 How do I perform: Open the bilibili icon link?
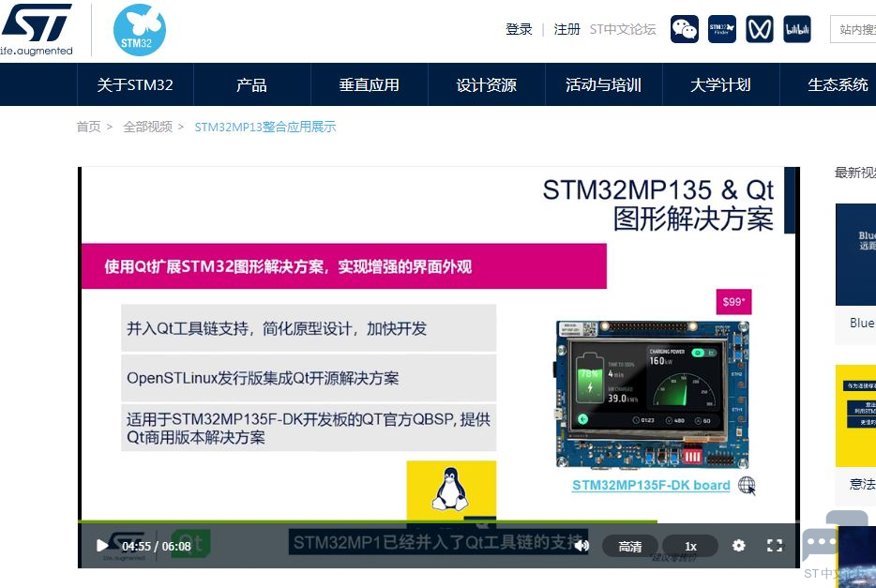tap(797, 29)
